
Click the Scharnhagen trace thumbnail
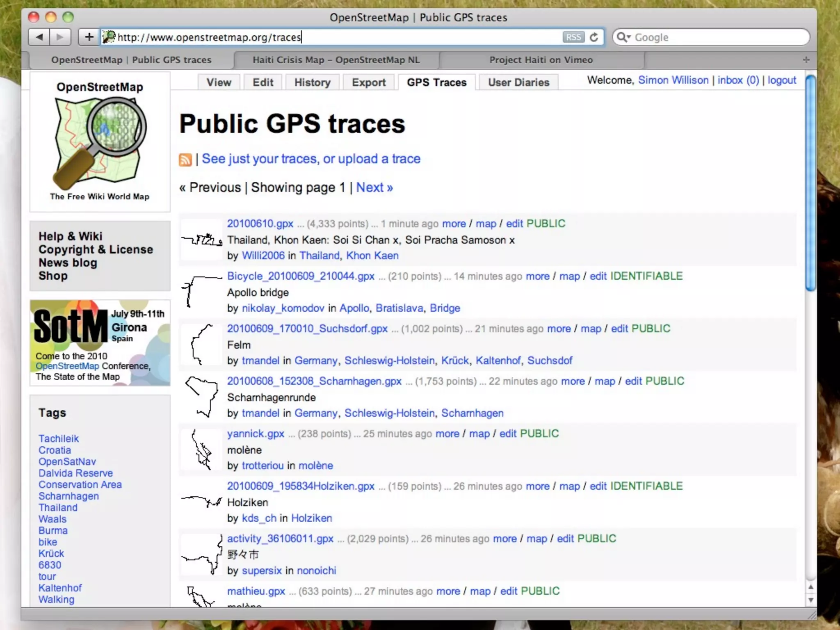201,397
